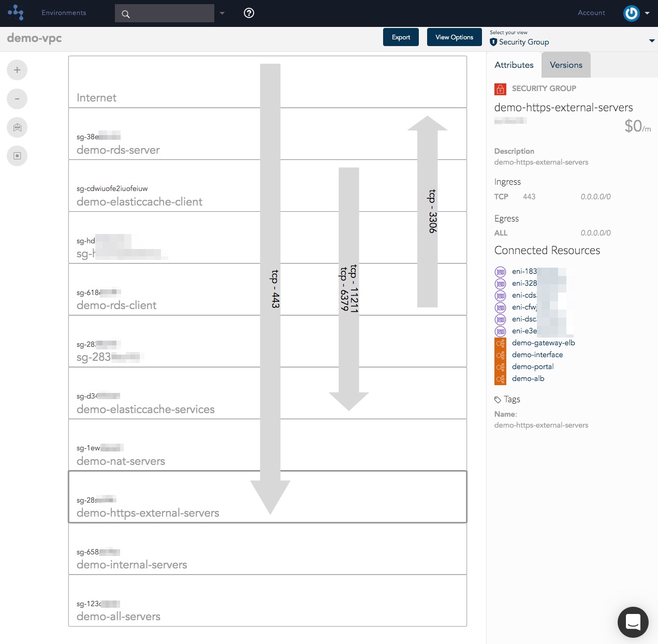Screen dimensions: 658x644
Task: Open the chat support bubble
Action: [x=633, y=622]
